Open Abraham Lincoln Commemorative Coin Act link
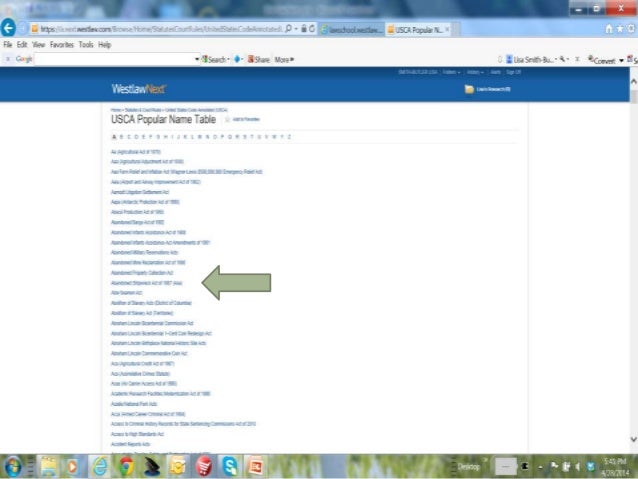Viewport: 638px width, 479px height. (x=149, y=353)
